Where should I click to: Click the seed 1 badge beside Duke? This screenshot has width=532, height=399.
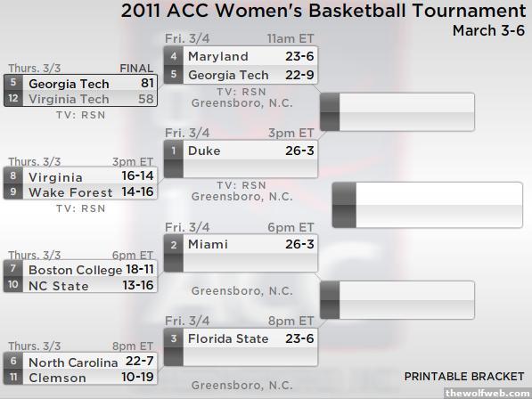[174, 151]
